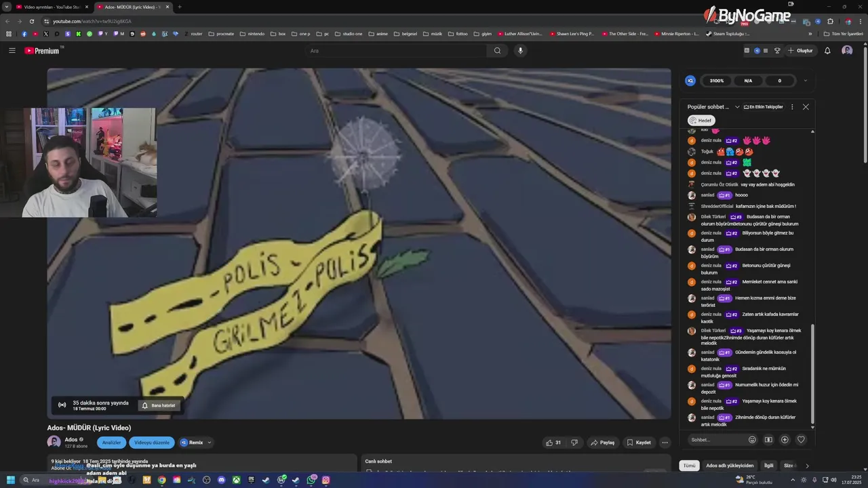868x488 pixels.
Task: Open the Ados channel name link
Action: click(71, 439)
